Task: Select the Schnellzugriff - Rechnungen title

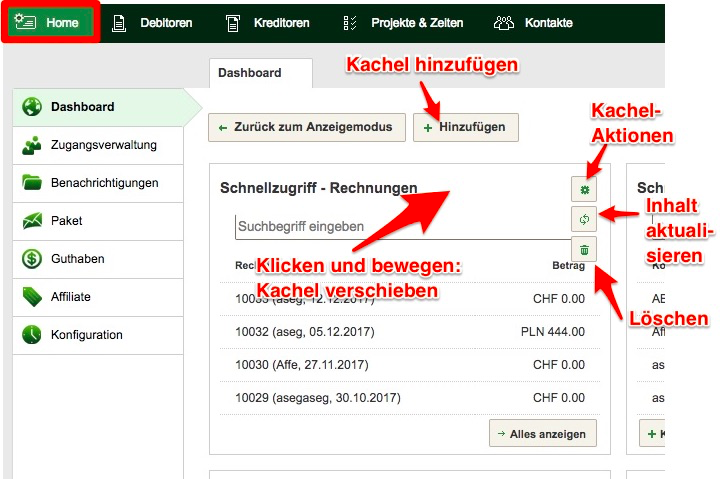Action: (x=319, y=188)
